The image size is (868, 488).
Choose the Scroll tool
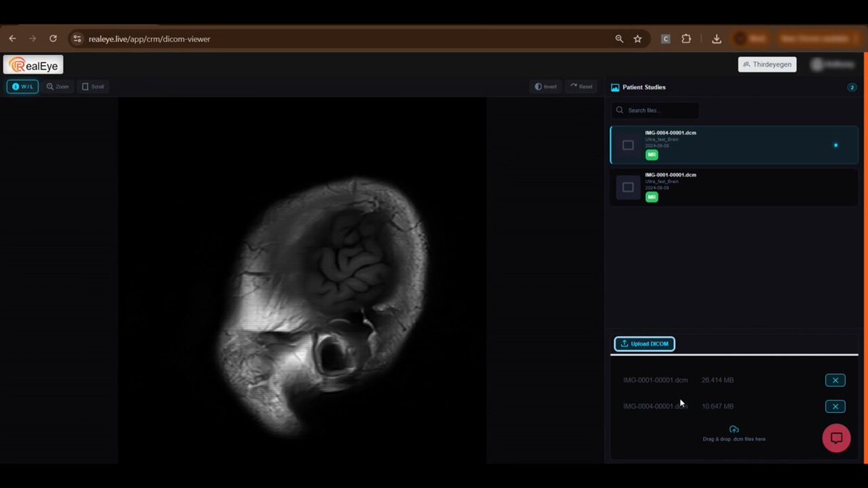93,87
